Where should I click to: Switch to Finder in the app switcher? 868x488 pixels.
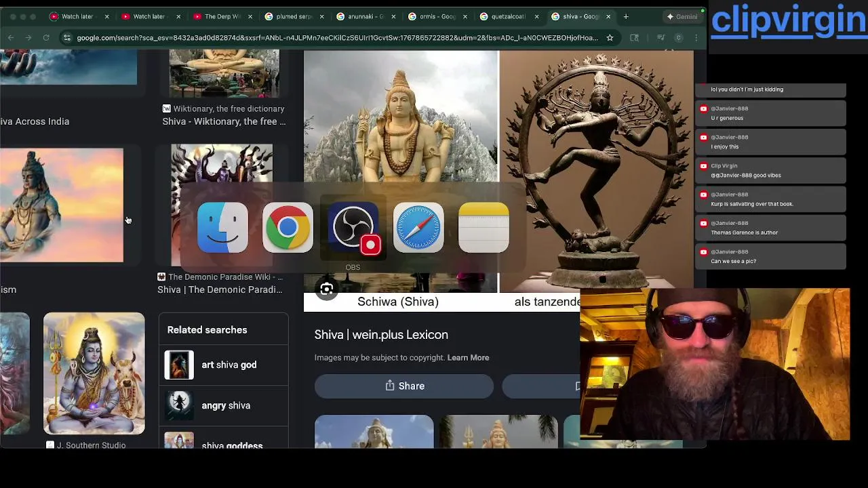tap(222, 228)
